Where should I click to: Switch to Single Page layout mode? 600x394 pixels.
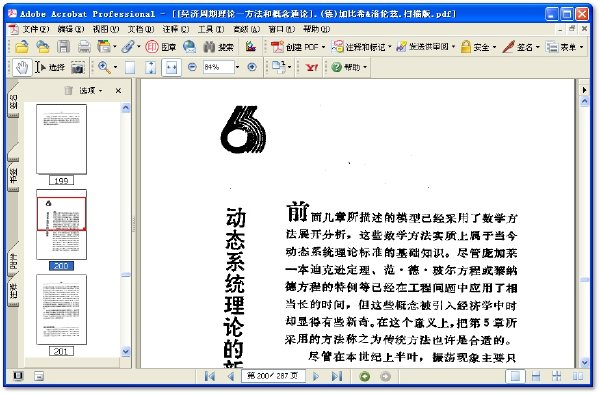tap(515, 376)
